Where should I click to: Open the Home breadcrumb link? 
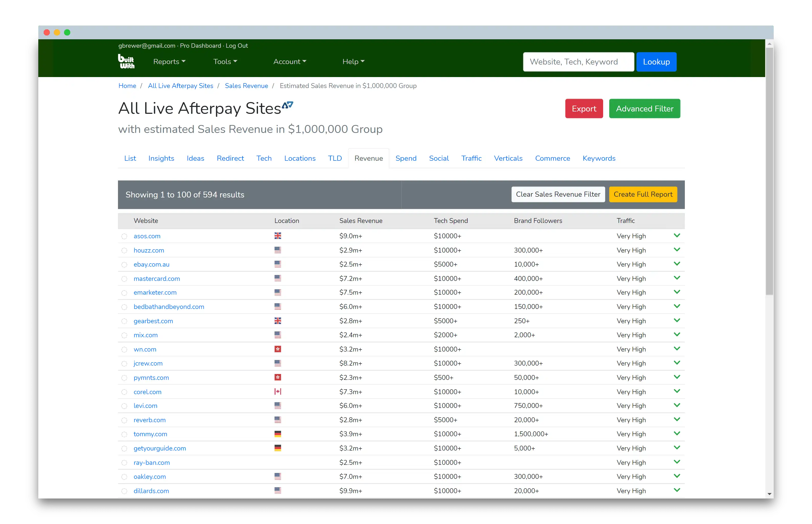pos(127,86)
